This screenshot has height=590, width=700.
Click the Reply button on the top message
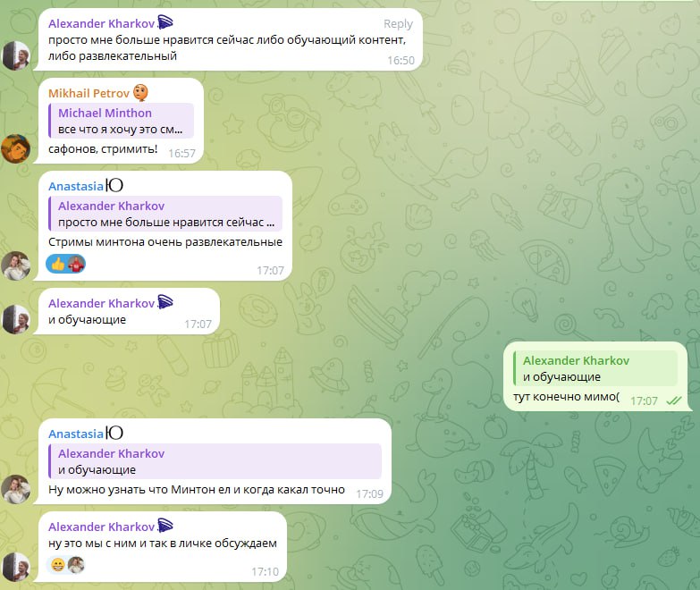click(x=398, y=23)
